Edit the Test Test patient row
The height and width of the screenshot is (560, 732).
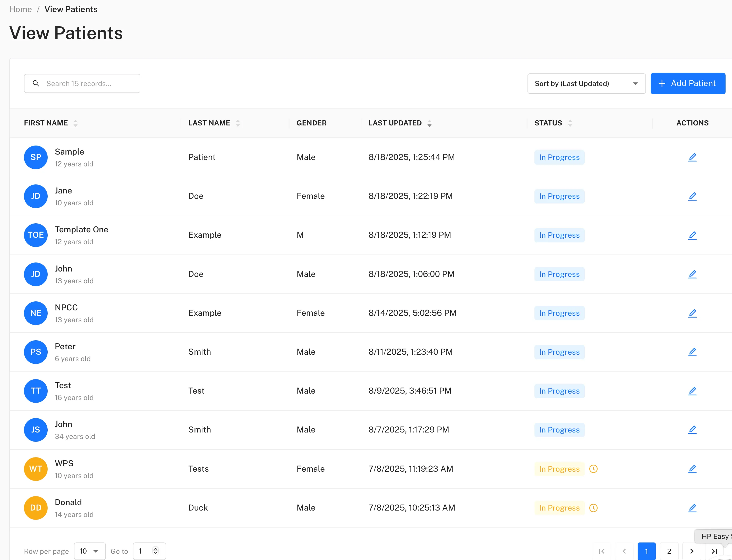pyautogui.click(x=692, y=391)
